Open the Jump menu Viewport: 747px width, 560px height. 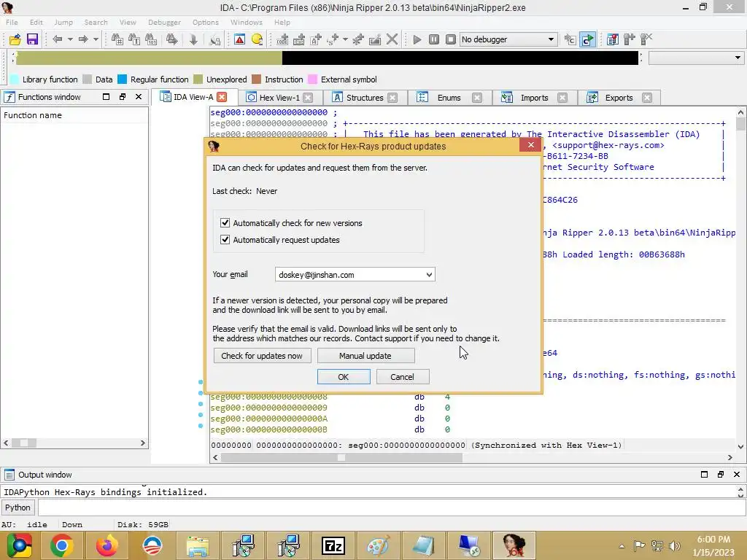pos(63,22)
